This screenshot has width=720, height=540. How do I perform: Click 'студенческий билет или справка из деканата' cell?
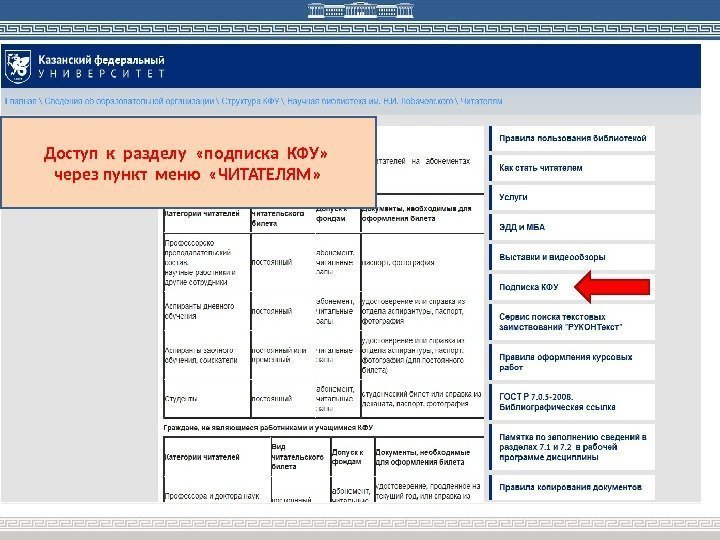point(422,399)
